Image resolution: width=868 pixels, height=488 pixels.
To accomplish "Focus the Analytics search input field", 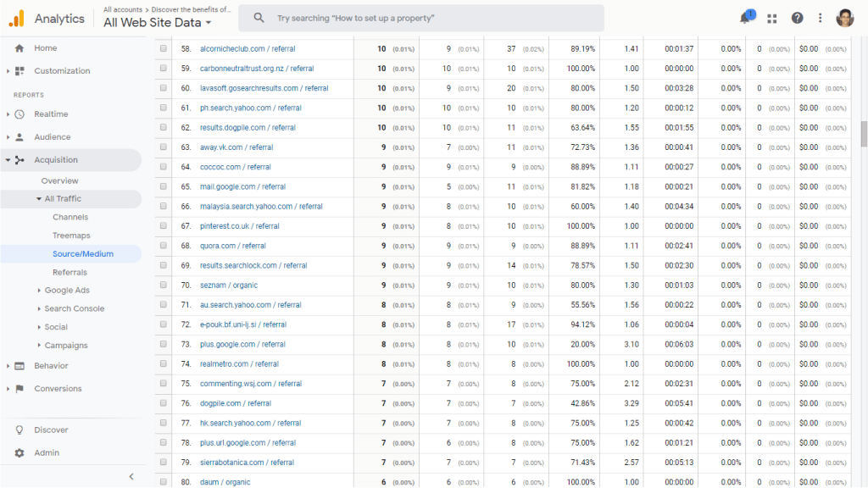I will click(x=420, y=19).
